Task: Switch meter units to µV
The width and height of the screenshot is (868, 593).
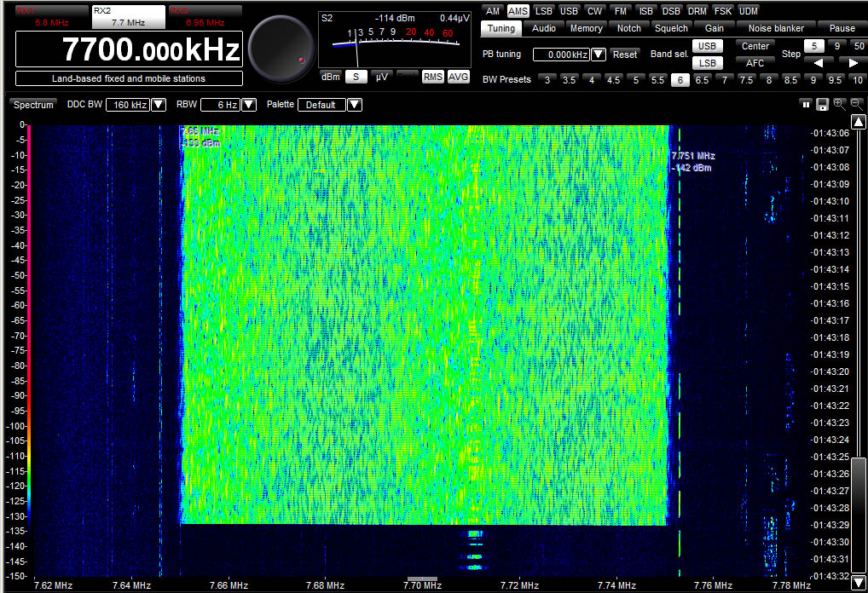Action: tap(381, 77)
